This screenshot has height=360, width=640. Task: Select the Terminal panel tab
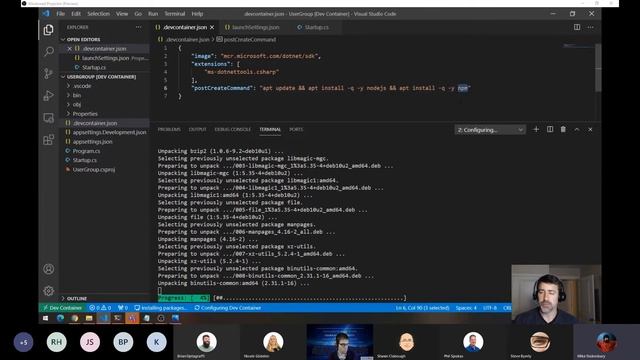click(x=270, y=129)
